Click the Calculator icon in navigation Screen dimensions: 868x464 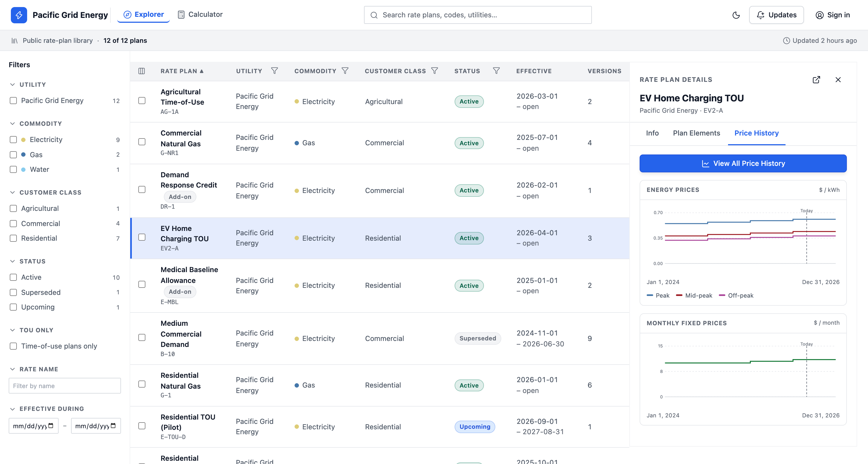pos(181,14)
